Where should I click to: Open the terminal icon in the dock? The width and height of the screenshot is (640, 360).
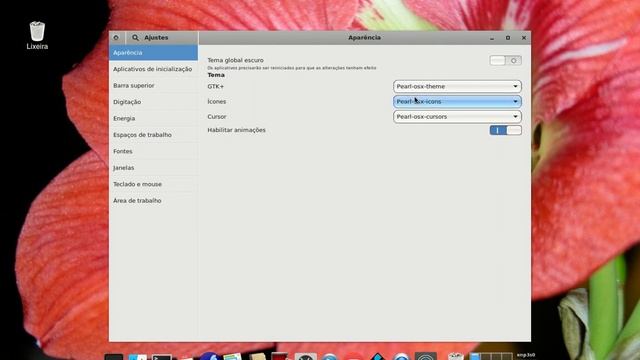click(x=162, y=357)
